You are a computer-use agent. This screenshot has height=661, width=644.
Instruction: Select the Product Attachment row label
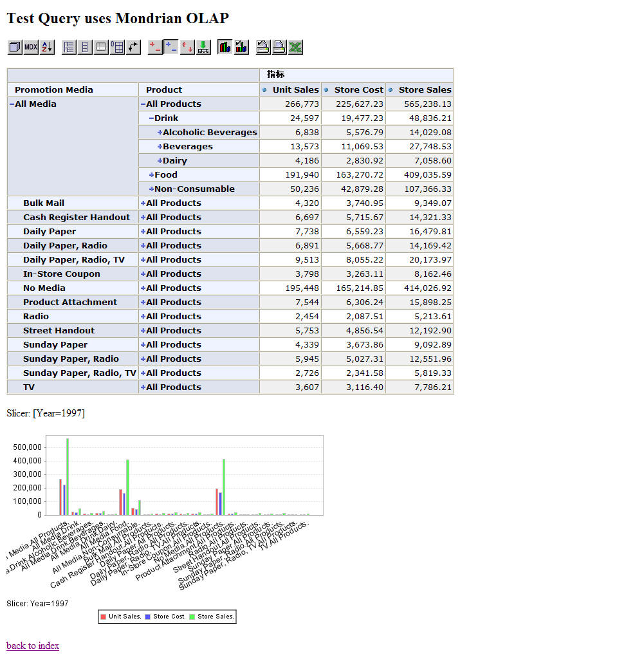pos(70,303)
